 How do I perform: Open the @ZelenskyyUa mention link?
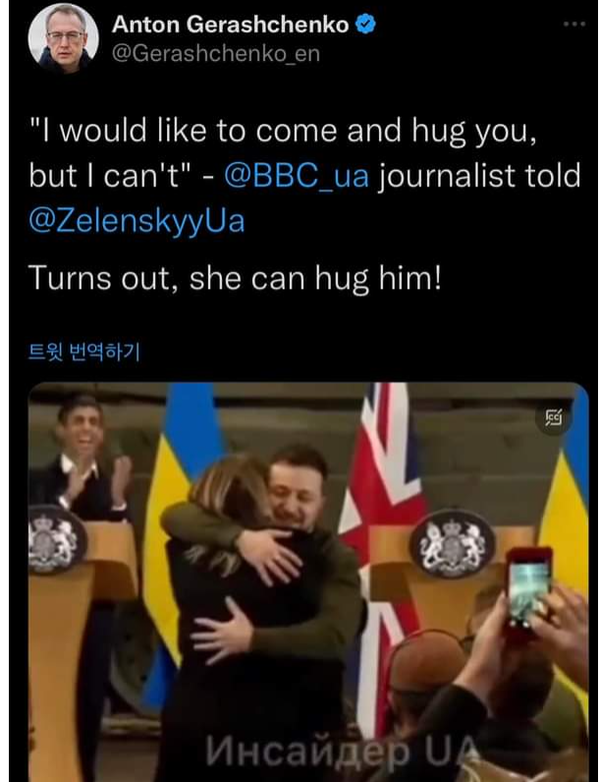[x=137, y=221]
